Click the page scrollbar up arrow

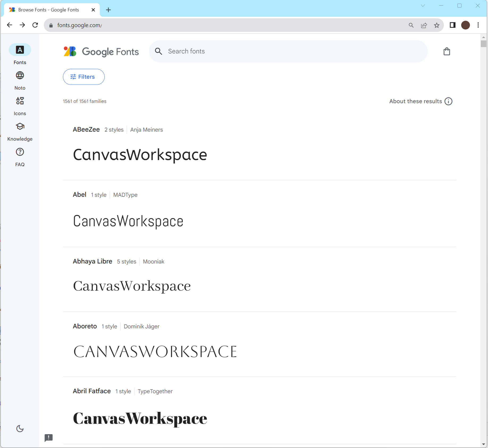click(483, 37)
